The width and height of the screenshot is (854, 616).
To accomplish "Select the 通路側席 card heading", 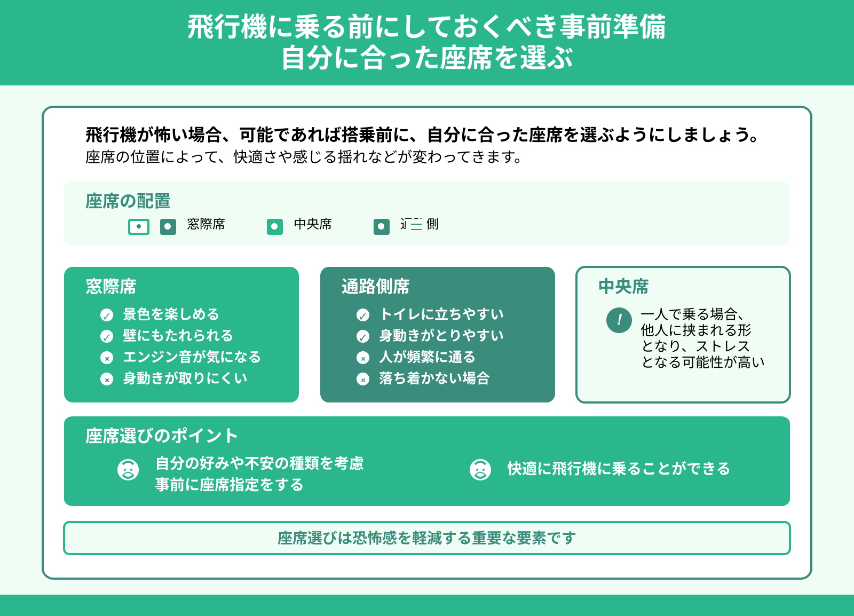I will [x=376, y=287].
